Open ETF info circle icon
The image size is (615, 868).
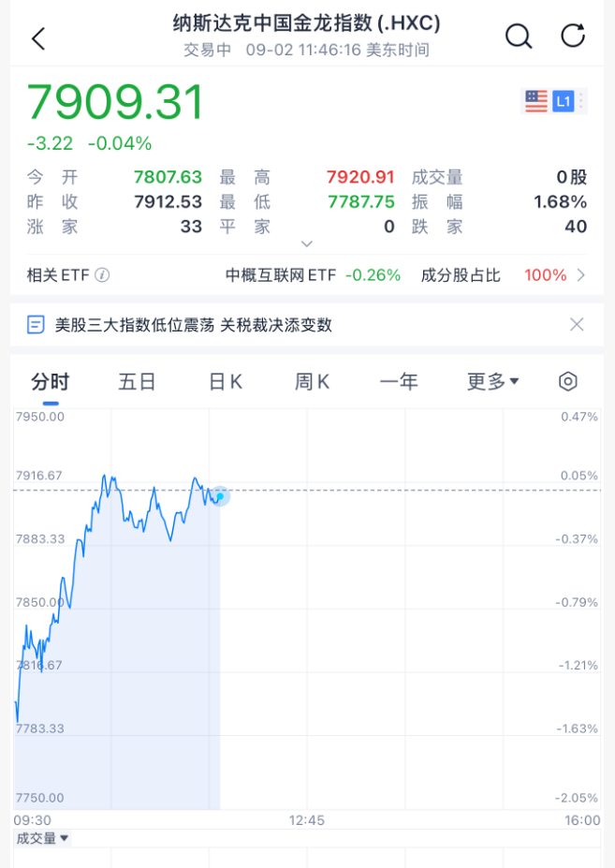point(102,274)
